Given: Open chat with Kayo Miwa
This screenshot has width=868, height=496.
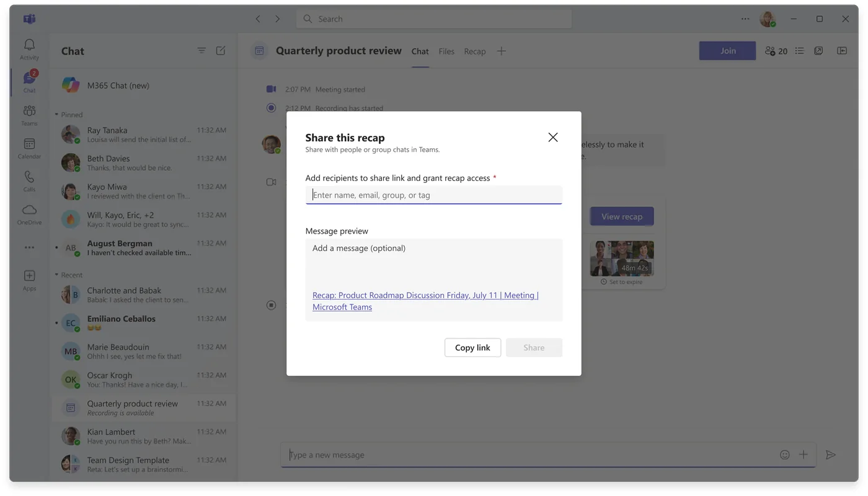Looking at the screenshot, I should 144,191.
